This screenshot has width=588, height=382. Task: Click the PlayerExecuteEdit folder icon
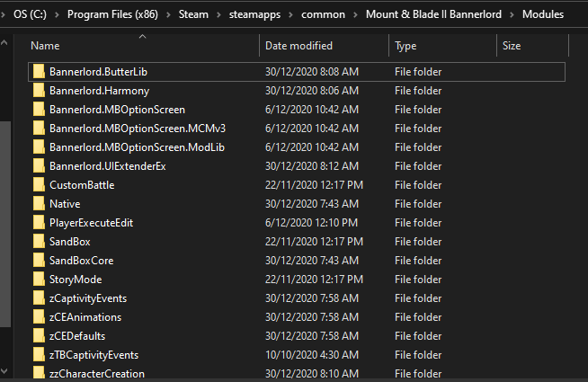tap(39, 222)
